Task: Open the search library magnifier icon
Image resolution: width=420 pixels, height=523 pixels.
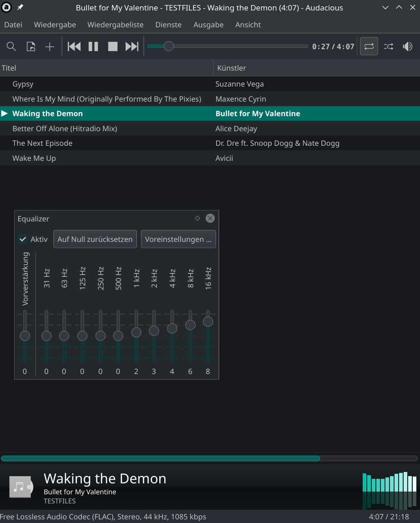Action: click(x=11, y=46)
